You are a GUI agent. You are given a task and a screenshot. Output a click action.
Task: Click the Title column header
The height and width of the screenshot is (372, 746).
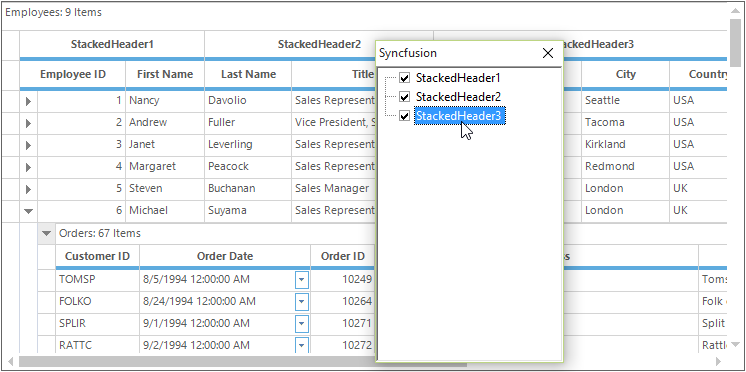pyautogui.click(x=334, y=74)
